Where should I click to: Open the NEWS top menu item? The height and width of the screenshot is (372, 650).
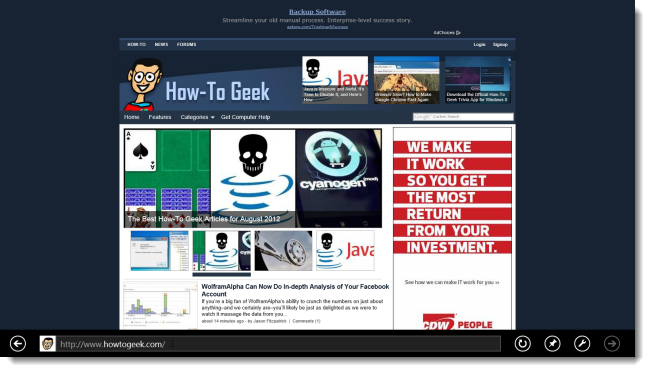pos(161,44)
